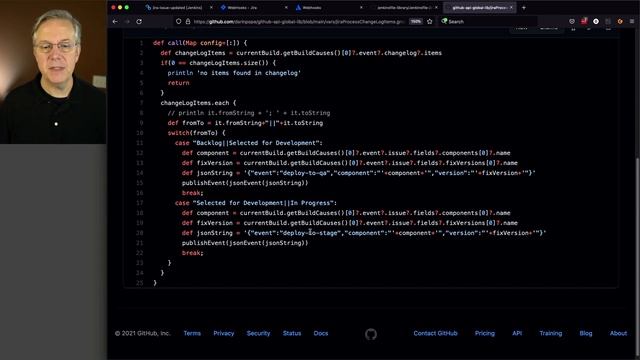Click the github.com address bar
The image size is (640, 360).
tap(298, 21)
